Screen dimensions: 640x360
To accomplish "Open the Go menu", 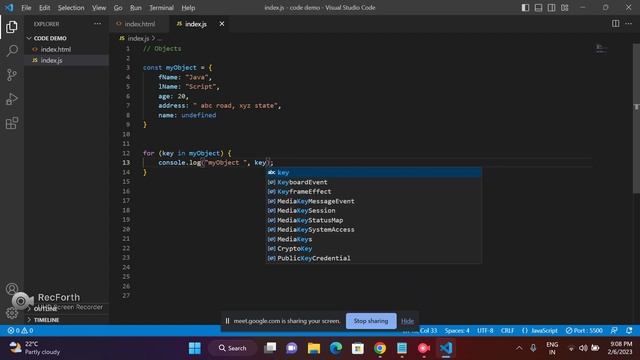I will pos(118,8).
